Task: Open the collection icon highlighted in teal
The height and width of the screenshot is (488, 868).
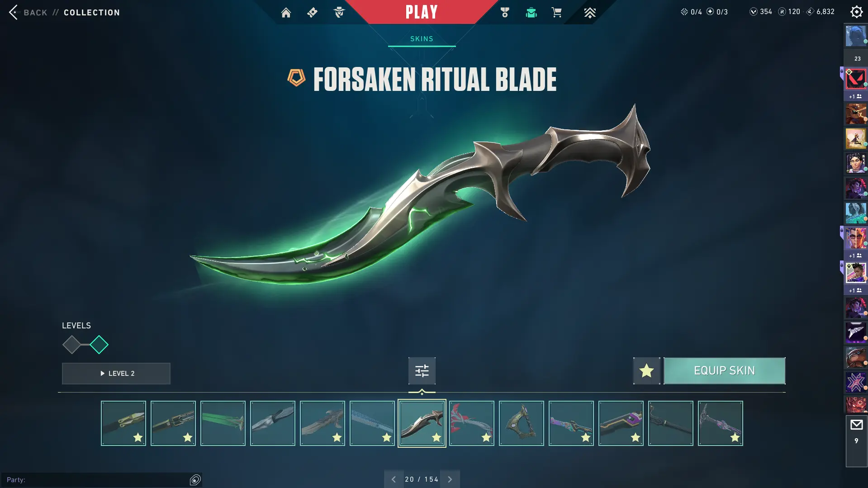Action: [x=531, y=12]
